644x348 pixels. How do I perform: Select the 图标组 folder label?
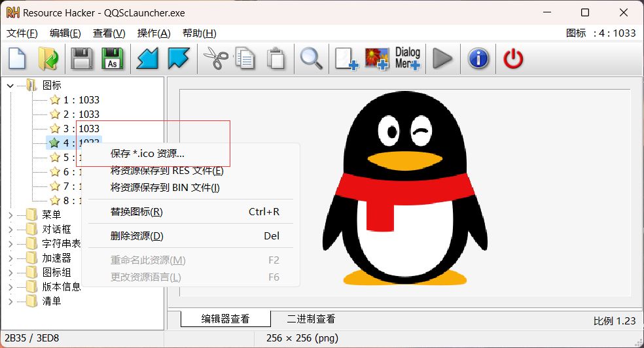[56, 272]
